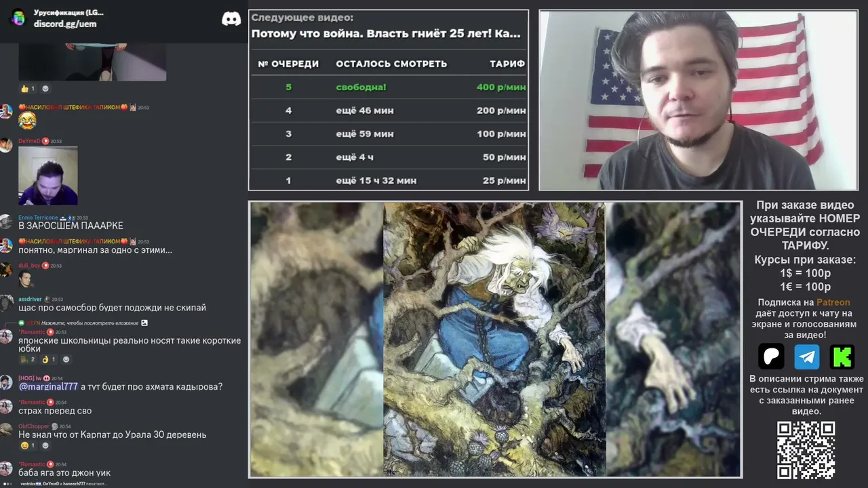This screenshot has height=488, width=868.
Task: Add a reaction beside the OK-hand reaction
Action: point(66,359)
